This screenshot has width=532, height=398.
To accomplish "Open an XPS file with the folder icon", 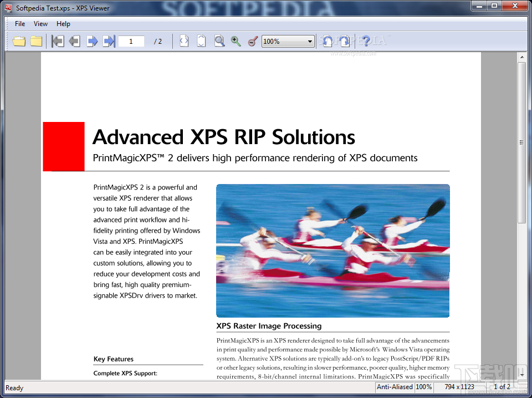I will point(18,41).
